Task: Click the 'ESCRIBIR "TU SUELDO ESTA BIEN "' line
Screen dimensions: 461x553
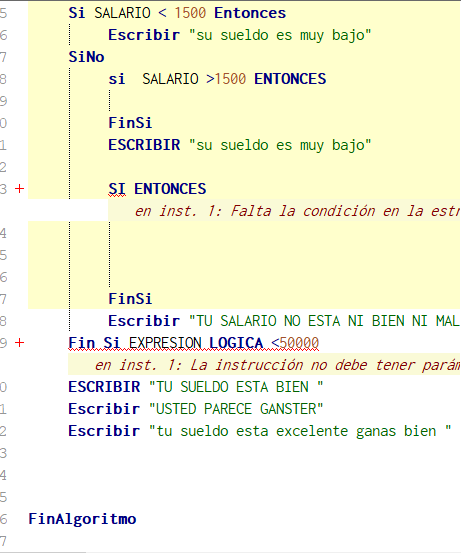Action: click(196, 387)
